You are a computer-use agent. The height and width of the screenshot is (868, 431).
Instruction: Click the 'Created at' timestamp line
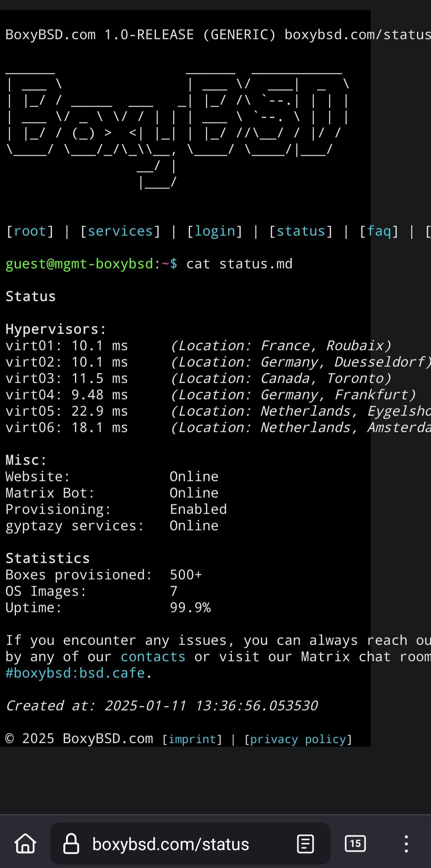[162, 706]
